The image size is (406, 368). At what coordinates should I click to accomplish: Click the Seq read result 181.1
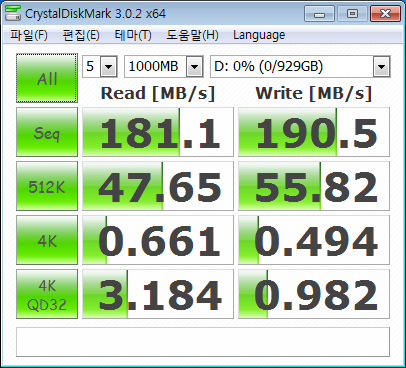click(158, 132)
